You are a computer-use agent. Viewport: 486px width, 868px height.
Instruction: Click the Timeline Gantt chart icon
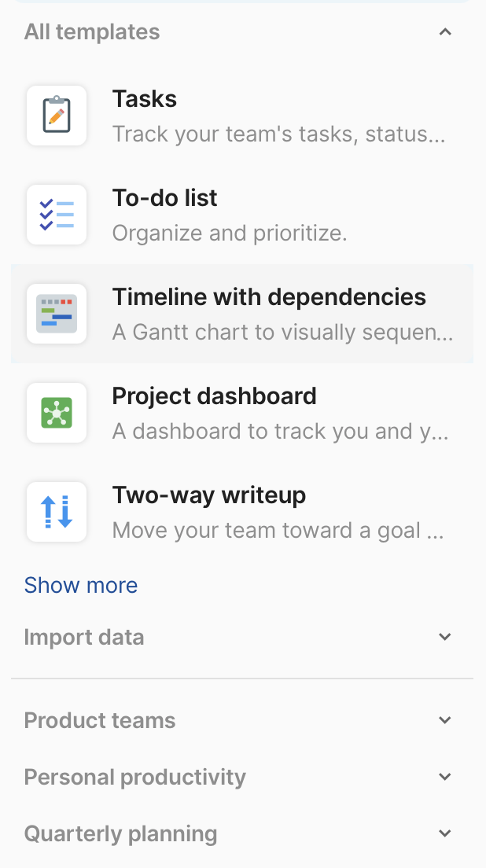tap(57, 314)
